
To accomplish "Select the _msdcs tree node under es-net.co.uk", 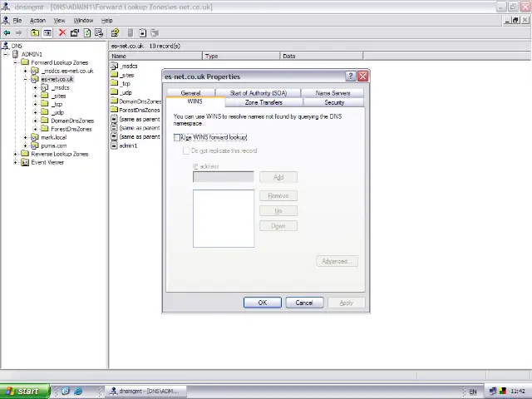I will [x=61, y=87].
